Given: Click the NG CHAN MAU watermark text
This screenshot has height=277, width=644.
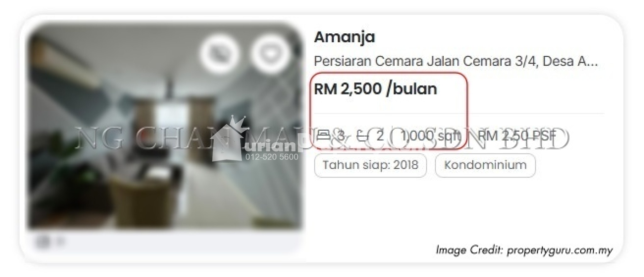Looking at the screenshot, I should (322, 139).
